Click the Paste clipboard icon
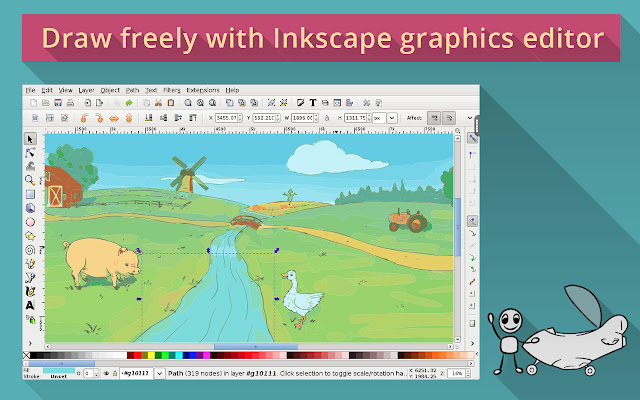The height and width of the screenshot is (400, 640). point(171,103)
